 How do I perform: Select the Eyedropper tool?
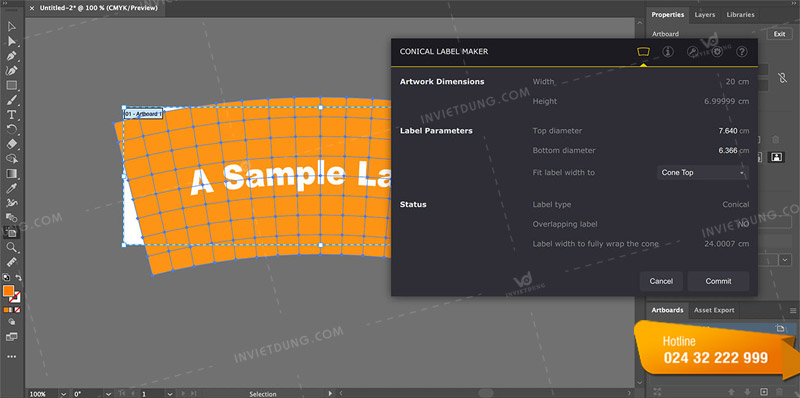[x=12, y=189]
